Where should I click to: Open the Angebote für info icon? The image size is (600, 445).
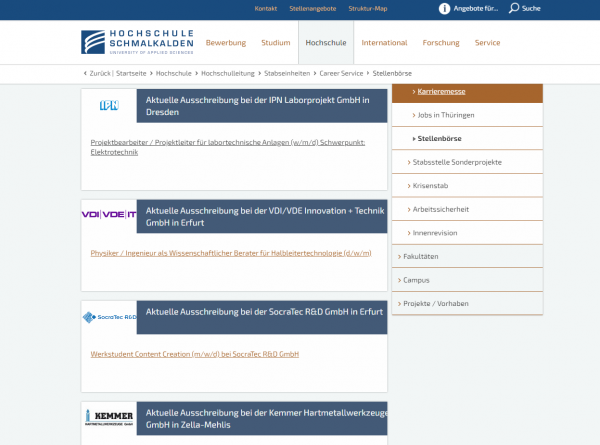tap(444, 8)
